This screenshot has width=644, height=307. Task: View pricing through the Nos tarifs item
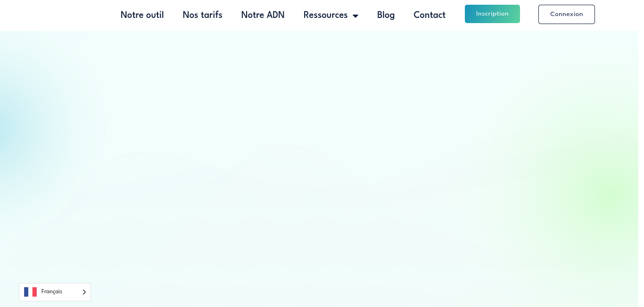202,15
